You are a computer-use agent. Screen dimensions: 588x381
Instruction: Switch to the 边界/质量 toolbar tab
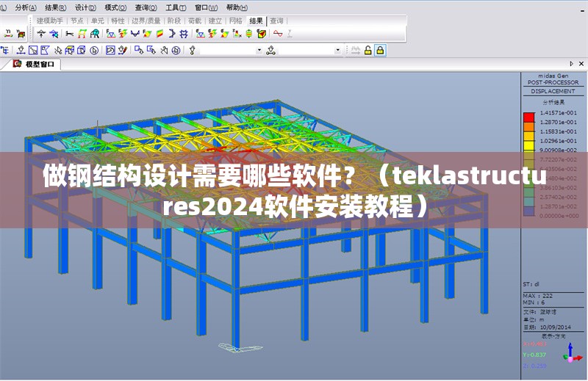coord(146,21)
